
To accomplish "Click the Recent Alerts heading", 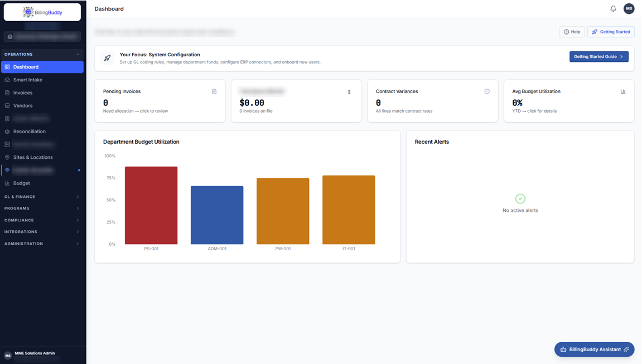I will click(432, 142).
